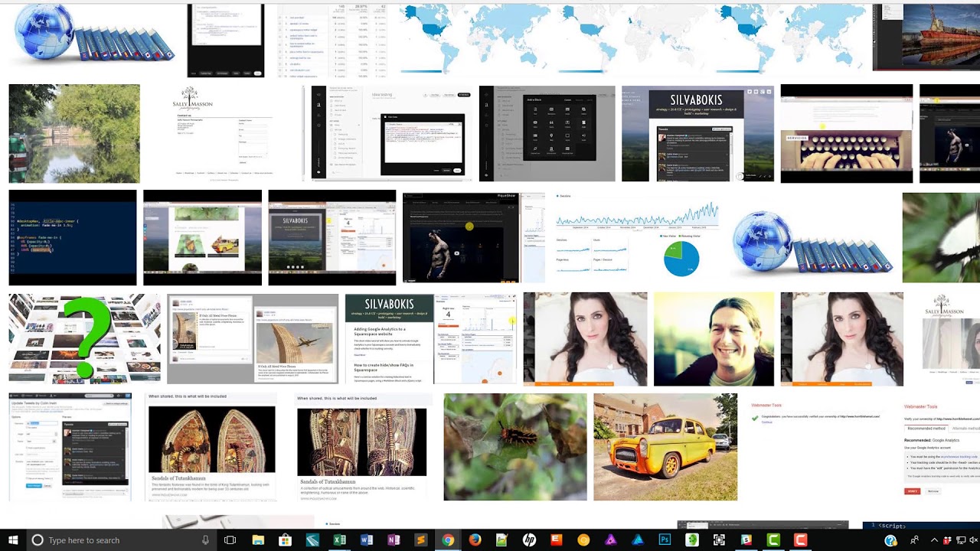
Task: Launch Firefox from the taskbar
Action: point(475,540)
